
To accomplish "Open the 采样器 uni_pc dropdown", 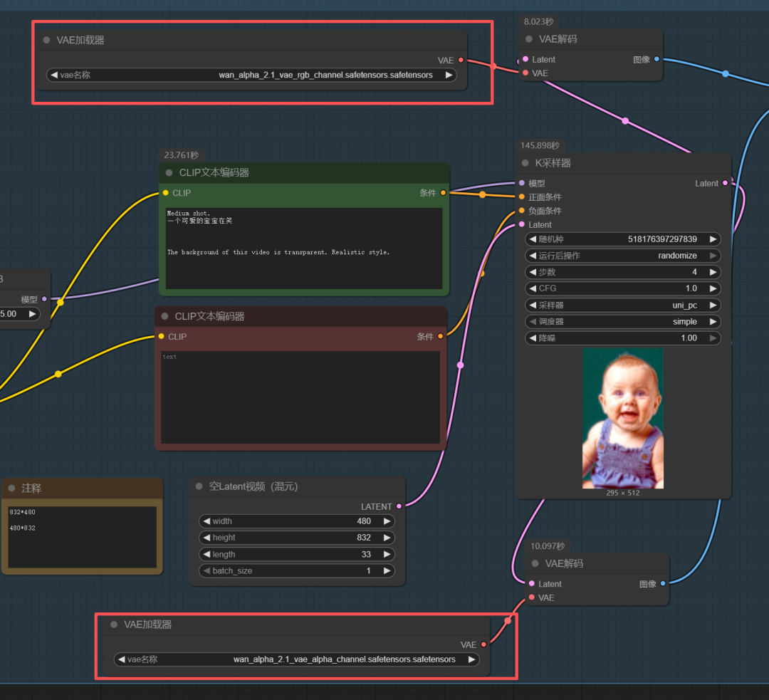I will point(623,305).
